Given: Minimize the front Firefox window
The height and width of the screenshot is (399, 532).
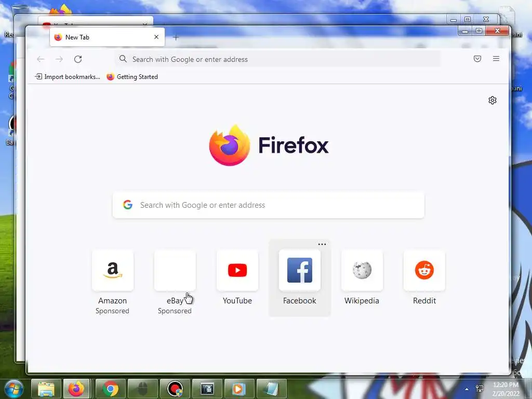Looking at the screenshot, I should pyautogui.click(x=465, y=31).
